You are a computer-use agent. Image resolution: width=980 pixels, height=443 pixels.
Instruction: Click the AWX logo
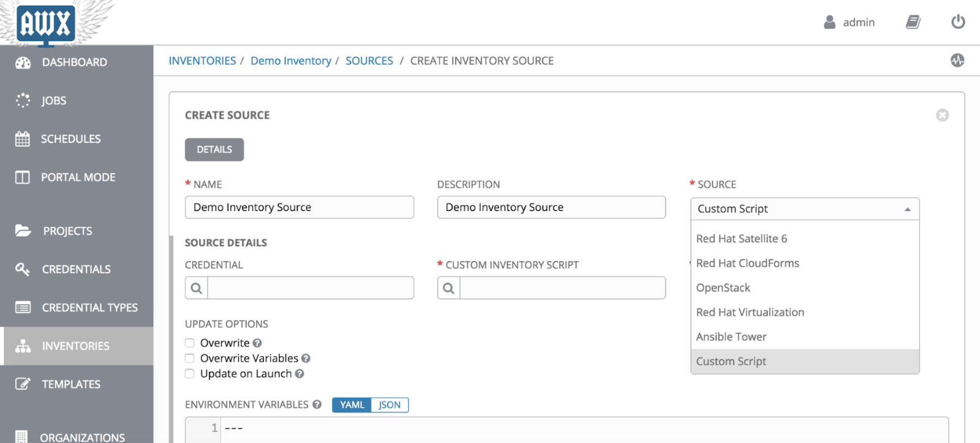pyautogui.click(x=46, y=24)
